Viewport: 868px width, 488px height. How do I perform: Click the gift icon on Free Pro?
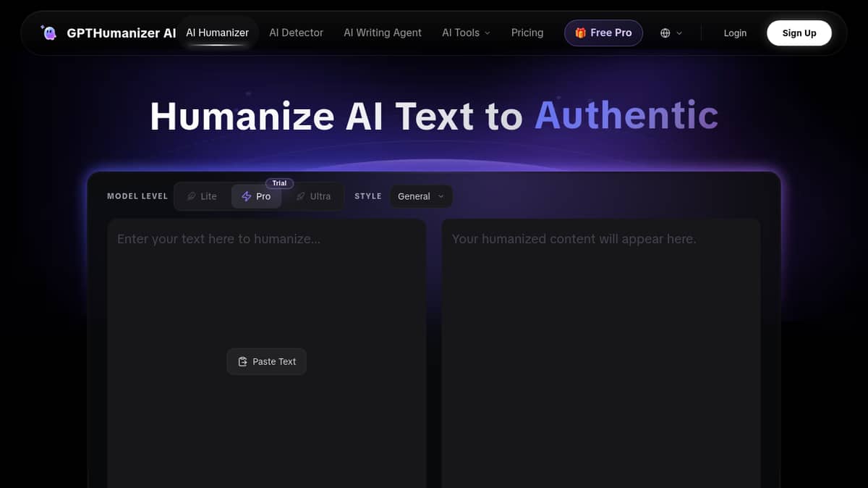pos(580,33)
